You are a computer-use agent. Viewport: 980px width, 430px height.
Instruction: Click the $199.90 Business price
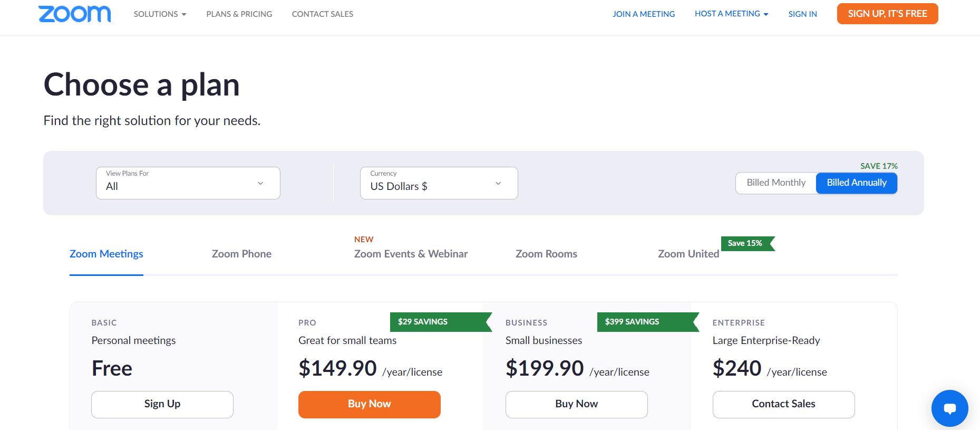545,368
